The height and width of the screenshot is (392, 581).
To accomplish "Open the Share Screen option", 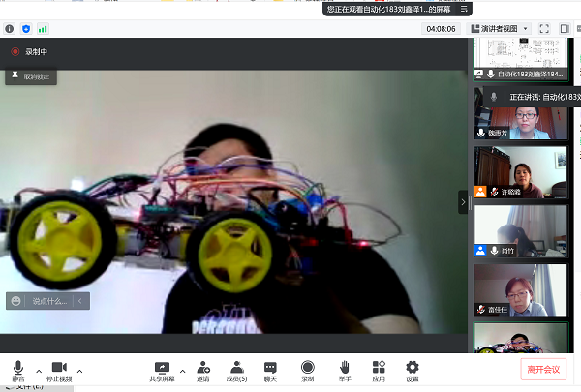I will [162, 369].
